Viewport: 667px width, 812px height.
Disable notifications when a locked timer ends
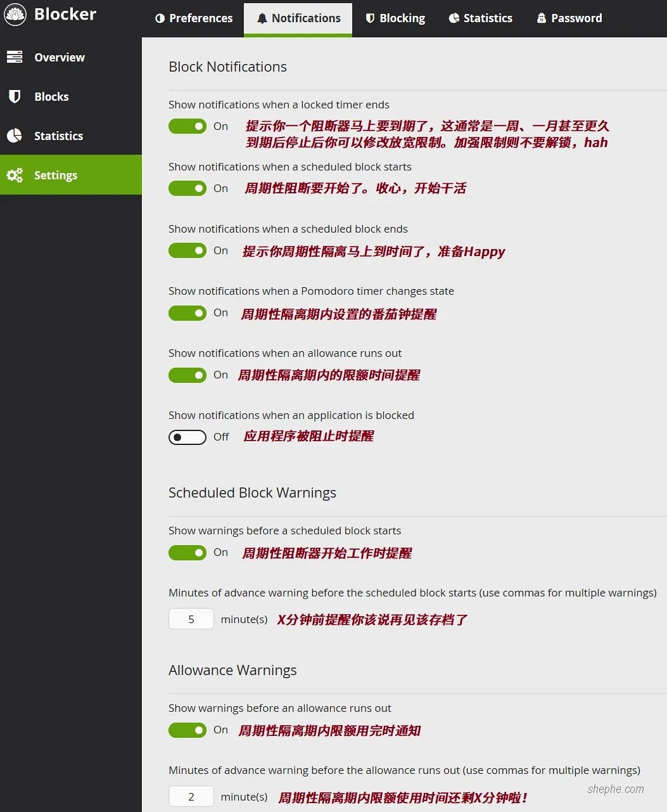pyautogui.click(x=187, y=126)
